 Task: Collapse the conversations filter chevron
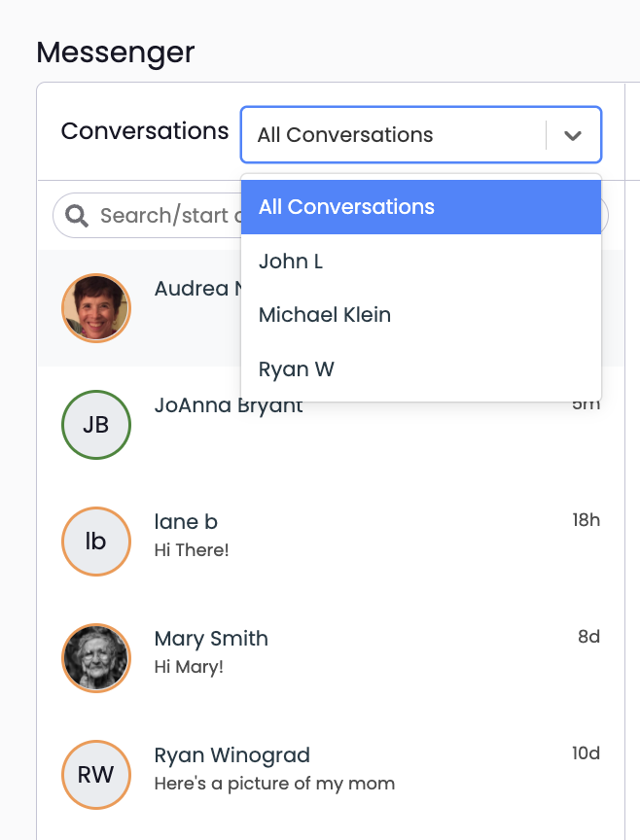(x=573, y=135)
